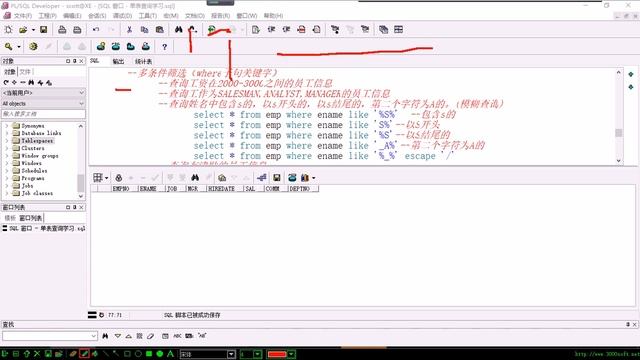Click the object browser search text field
The height and width of the screenshot is (360, 640).
coord(43,114)
